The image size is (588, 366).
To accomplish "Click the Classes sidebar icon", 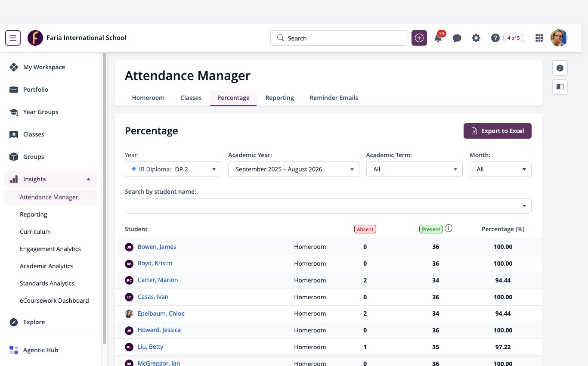I will point(14,134).
